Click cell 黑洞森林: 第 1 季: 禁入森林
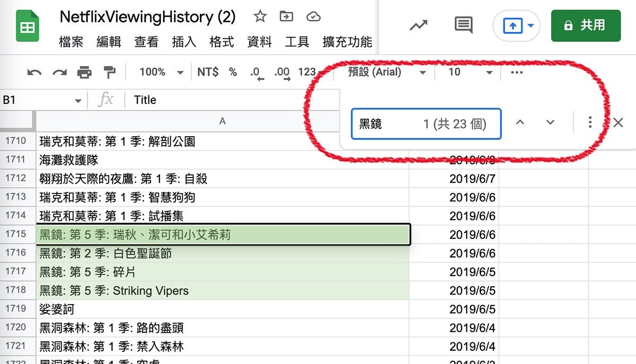The width and height of the screenshot is (636, 364). (223, 347)
